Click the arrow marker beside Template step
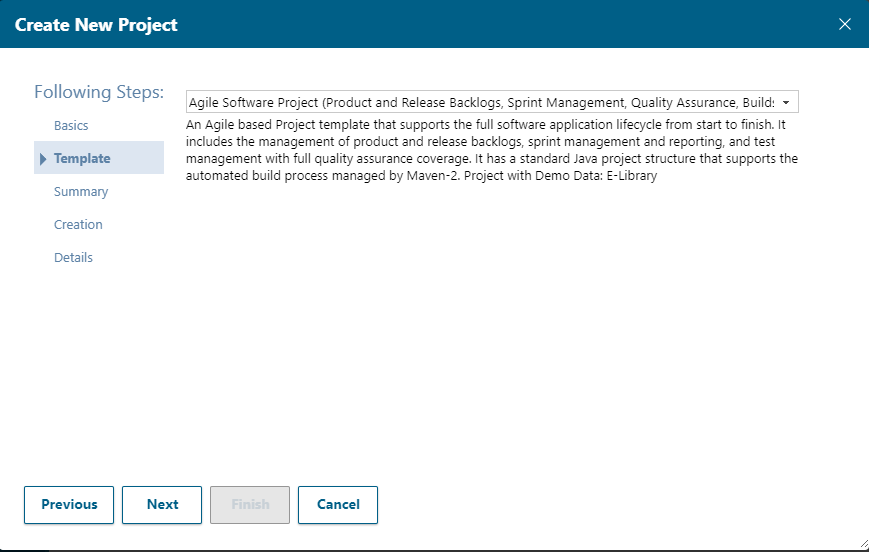Image resolution: width=869 pixels, height=552 pixels. [x=43, y=159]
